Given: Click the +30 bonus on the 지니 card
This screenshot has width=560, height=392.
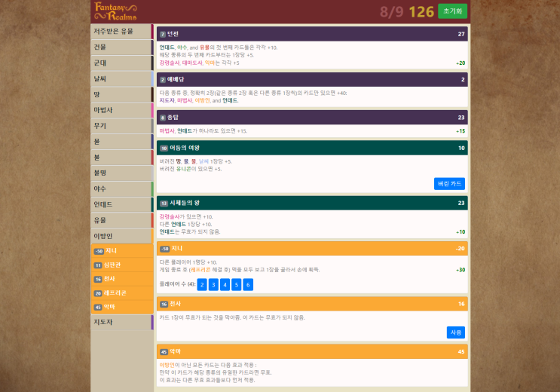Looking at the screenshot, I should coord(461,270).
